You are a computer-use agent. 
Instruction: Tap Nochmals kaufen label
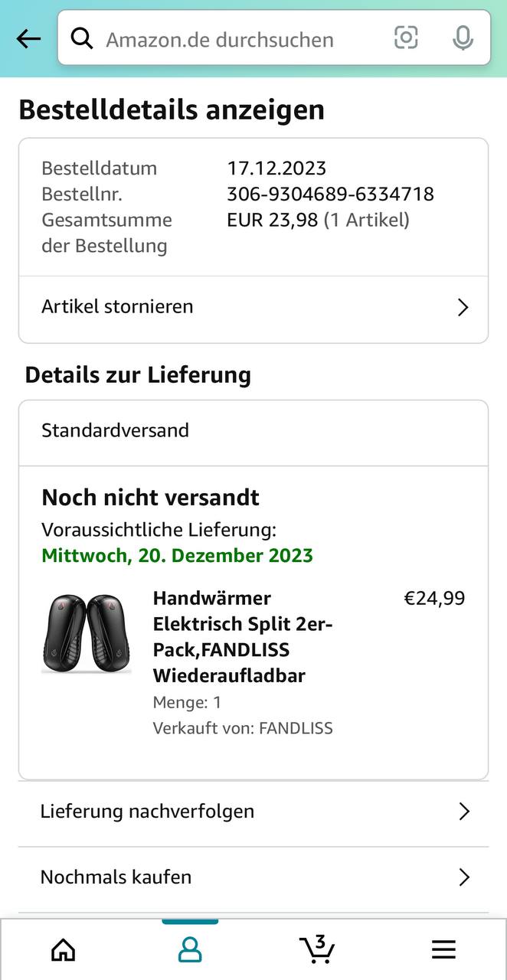point(116,877)
